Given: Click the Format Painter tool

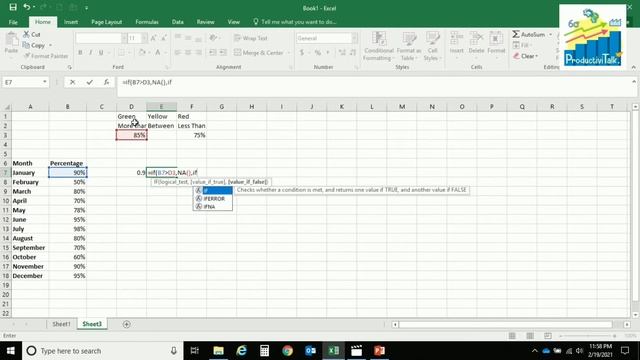Looking at the screenshot, I should pos(46,56).
